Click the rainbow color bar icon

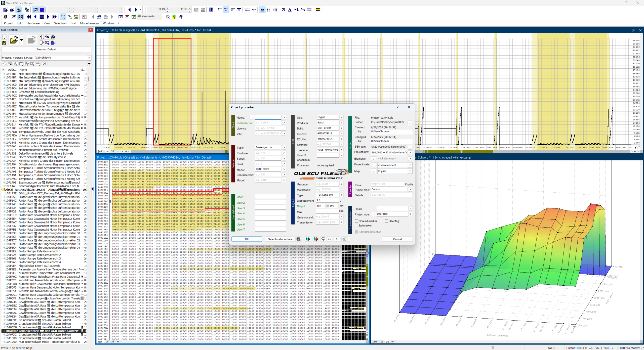pos(318,10)
